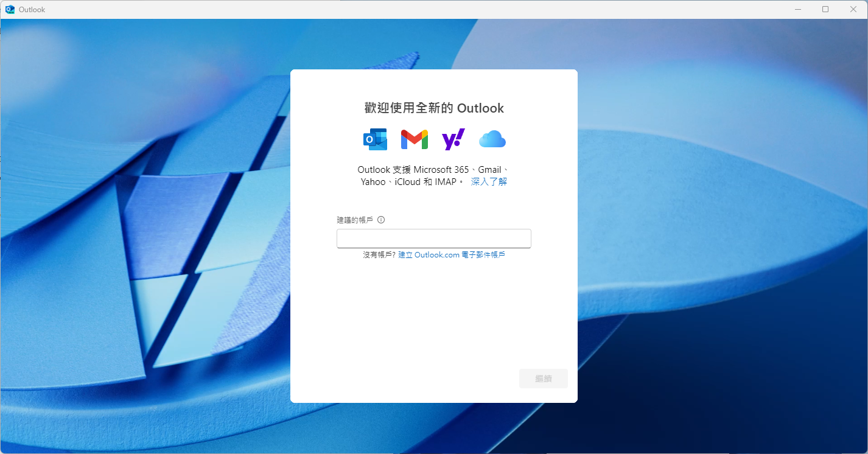Viewport: 868px width, 454px height.
Task: Close the Outlook window
Action: click(x=853, y=9)
